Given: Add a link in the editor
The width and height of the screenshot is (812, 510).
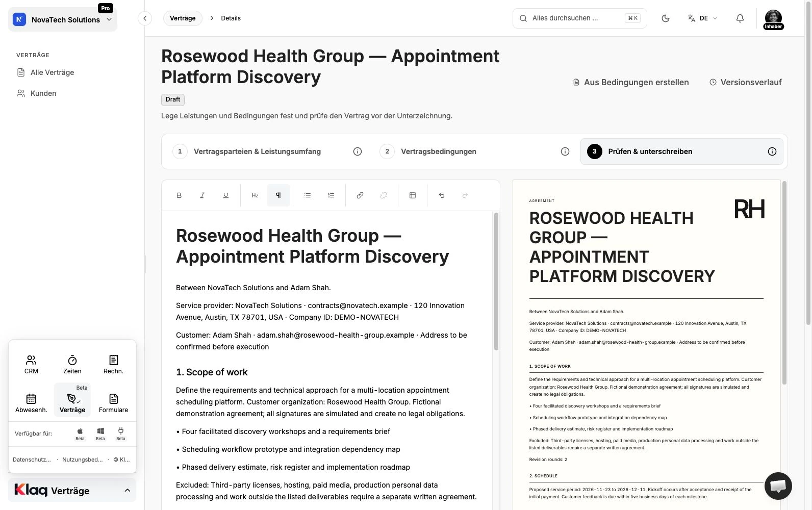Looking at the screenshot, I should [360, 195].
